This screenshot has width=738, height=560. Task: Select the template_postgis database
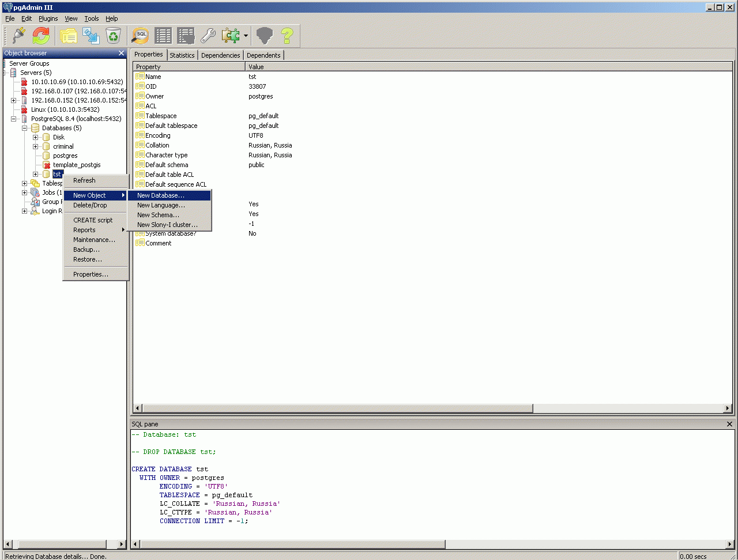pyautogui.click(x=77, y=165)
